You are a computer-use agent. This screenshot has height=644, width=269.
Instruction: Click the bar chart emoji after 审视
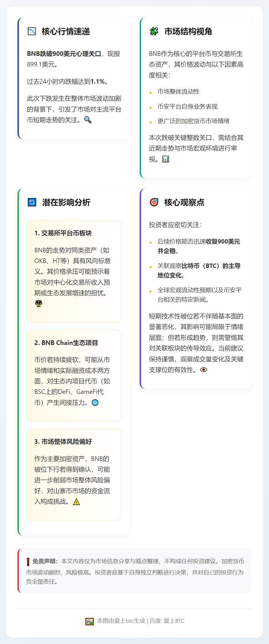pyautogui.click(x=166, y=159)
